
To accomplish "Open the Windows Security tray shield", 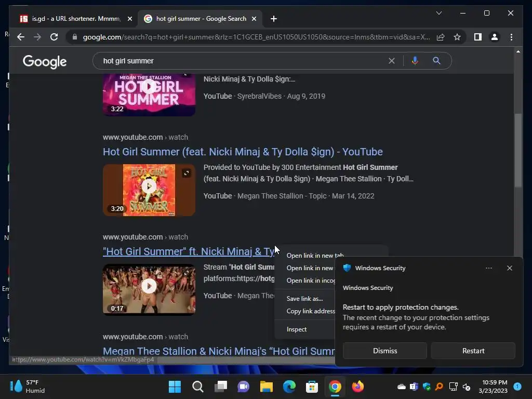I will pos(427,387).
